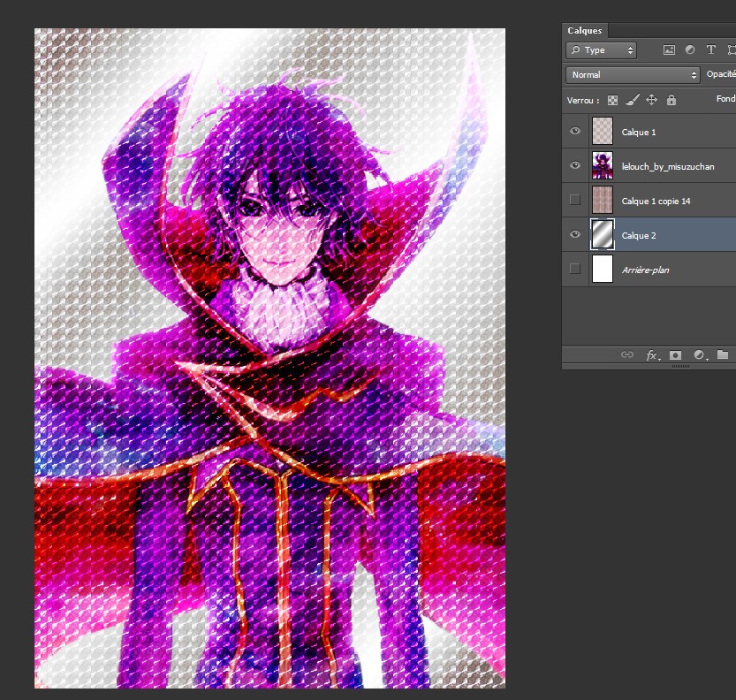Filter layers by type (T) icon
The height and width of the screenshot is (700, 736).
[x=711, y=49]
